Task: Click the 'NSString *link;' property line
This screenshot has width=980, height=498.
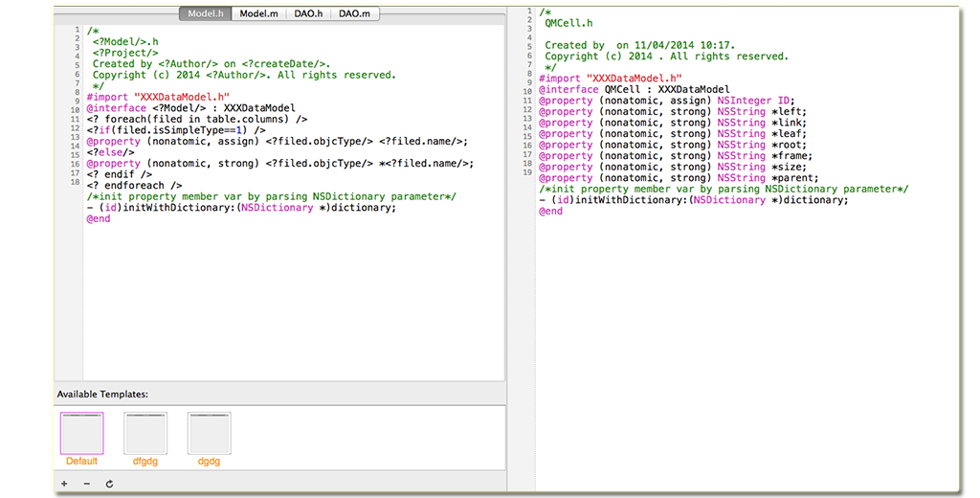Action: tap(673, 123)
